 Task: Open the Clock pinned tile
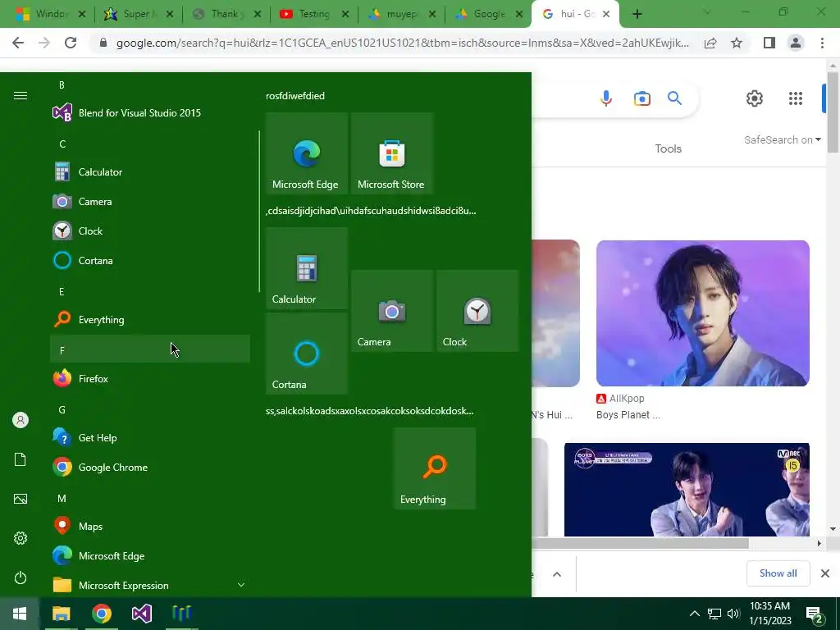pos(477,311)
